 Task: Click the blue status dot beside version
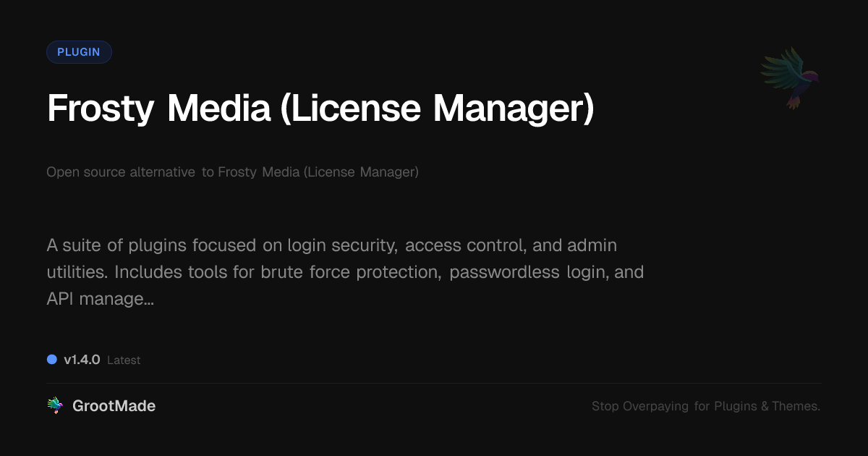52,359
